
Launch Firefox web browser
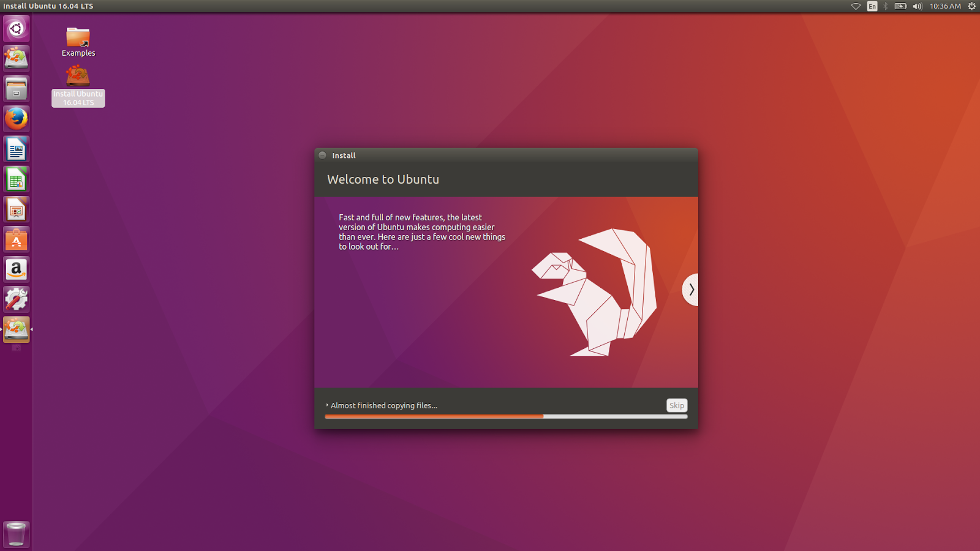pyautogui.click(x=17, y=119)
